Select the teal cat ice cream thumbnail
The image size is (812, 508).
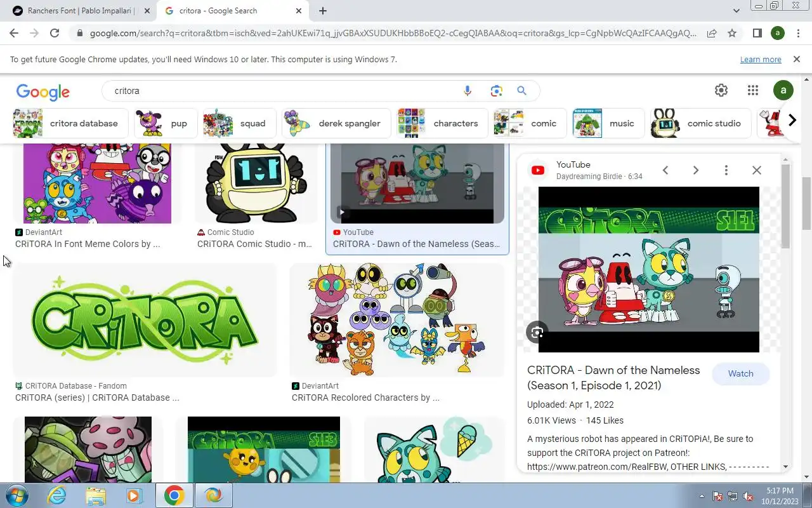(434, 450)
